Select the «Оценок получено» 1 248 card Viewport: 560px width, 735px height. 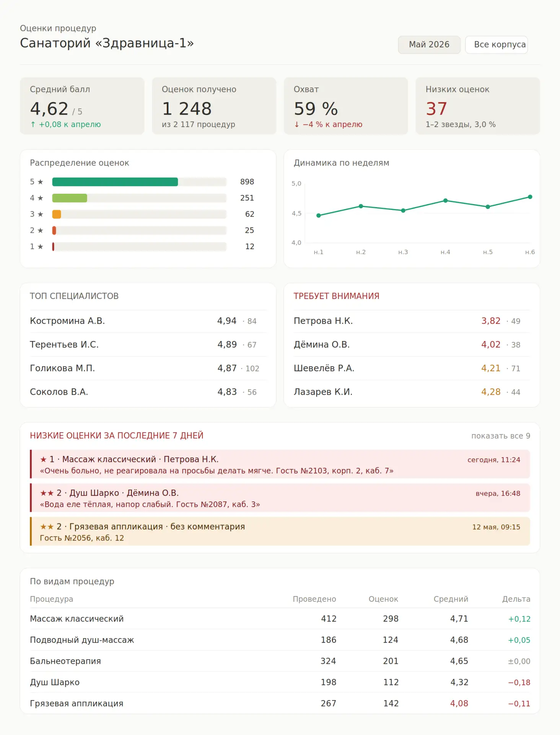(x=214, y=106)
